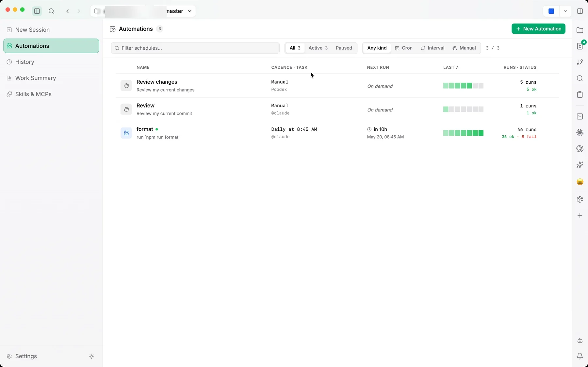
Task: Open Skills & MCPs in the sidebar
Action: click(x=51, y=94)
